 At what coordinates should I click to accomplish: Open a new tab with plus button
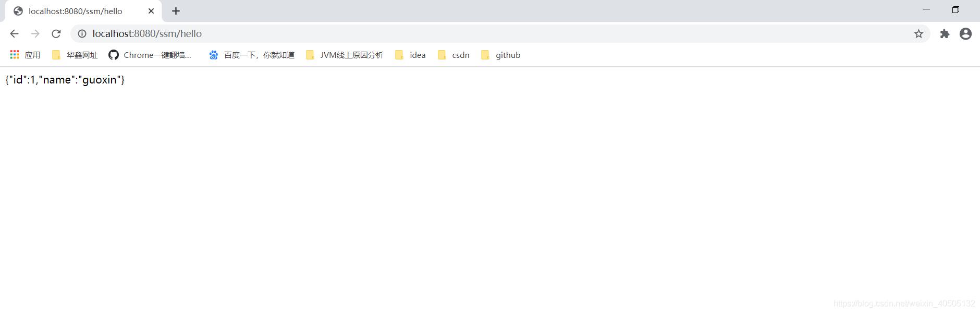pos(176,11)
